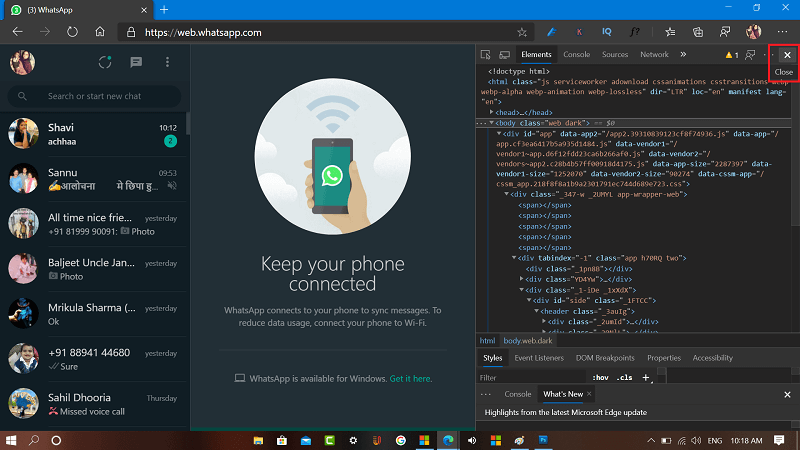
Task: Add new style rule plus button
Action: pos(646,378)
